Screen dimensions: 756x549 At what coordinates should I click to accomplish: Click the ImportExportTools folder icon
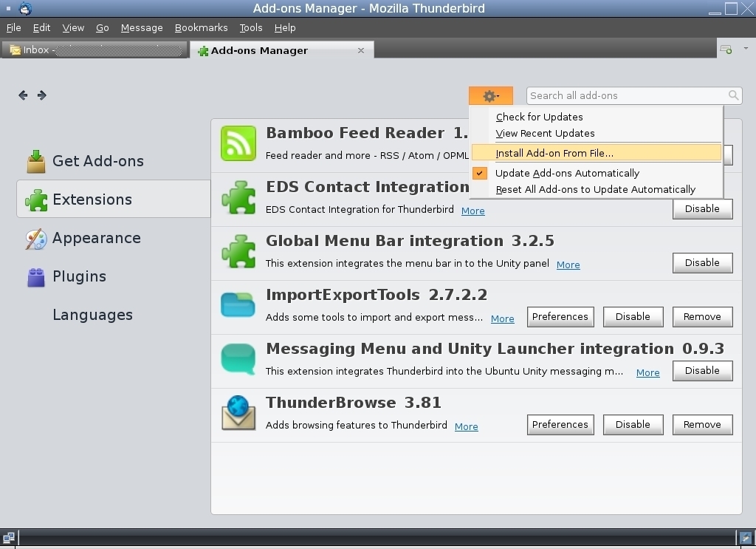(238, 304)
